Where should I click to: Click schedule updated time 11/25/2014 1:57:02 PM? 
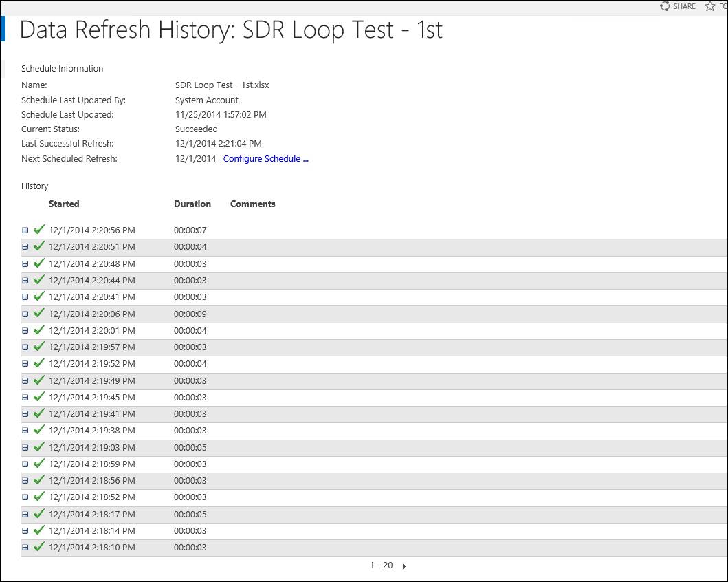pos(221,115)
